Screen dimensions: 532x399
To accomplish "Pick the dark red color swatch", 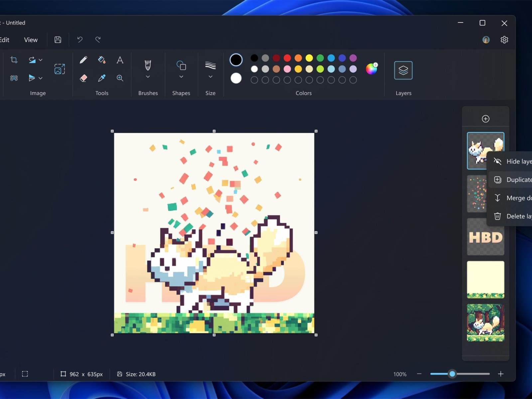I will pos(276,58).
